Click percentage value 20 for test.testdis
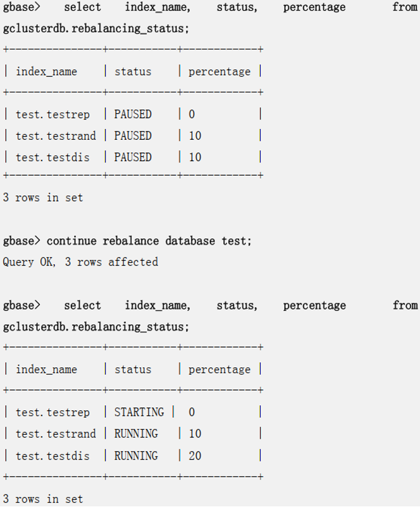This screenshot has height=507, width=420. click(195, 456)
